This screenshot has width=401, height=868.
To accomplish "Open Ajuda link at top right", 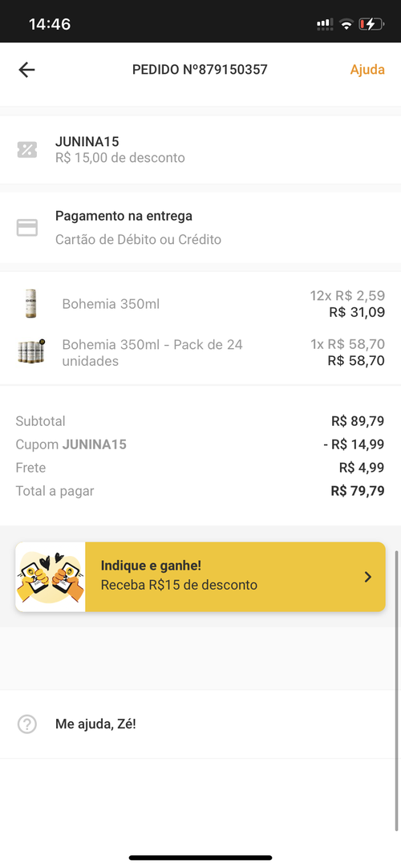I will pyautogui.click(x=367, y=70).
